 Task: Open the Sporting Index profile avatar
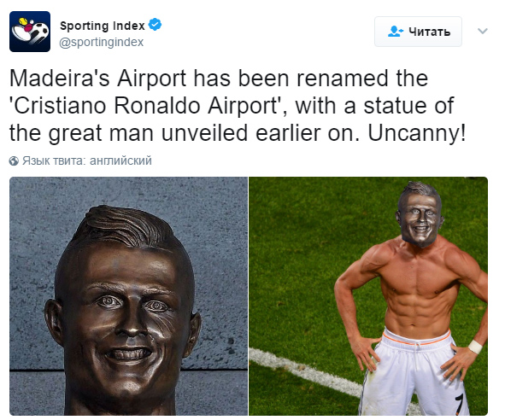coord(30,32)
